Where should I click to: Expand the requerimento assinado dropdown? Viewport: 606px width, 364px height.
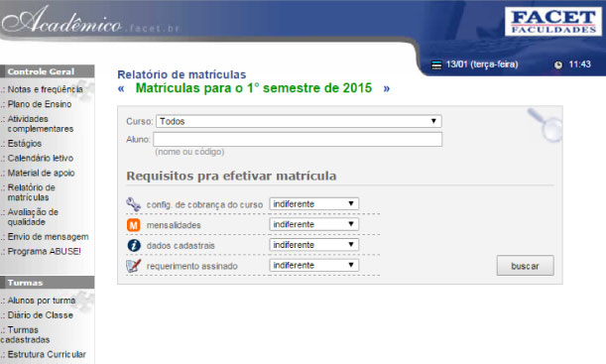(313, 266)
